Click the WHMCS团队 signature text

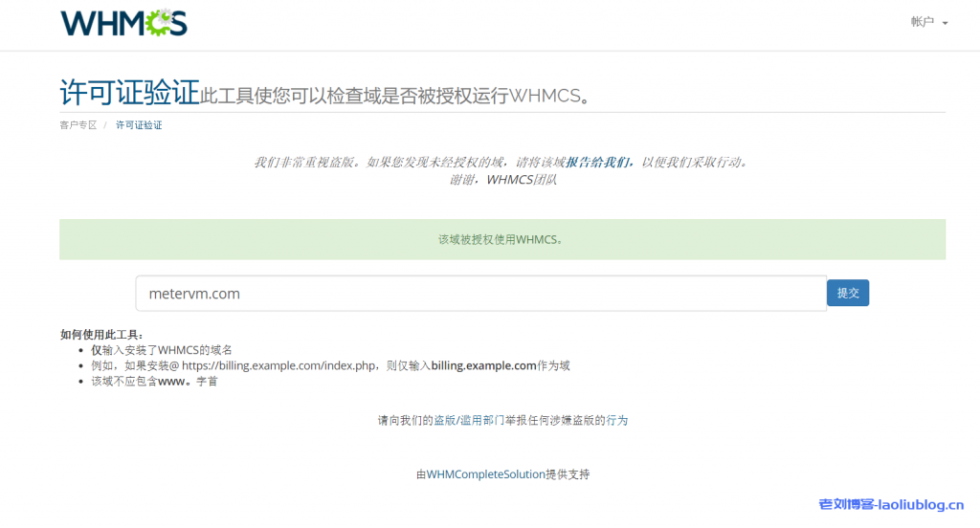pos(522,179)
